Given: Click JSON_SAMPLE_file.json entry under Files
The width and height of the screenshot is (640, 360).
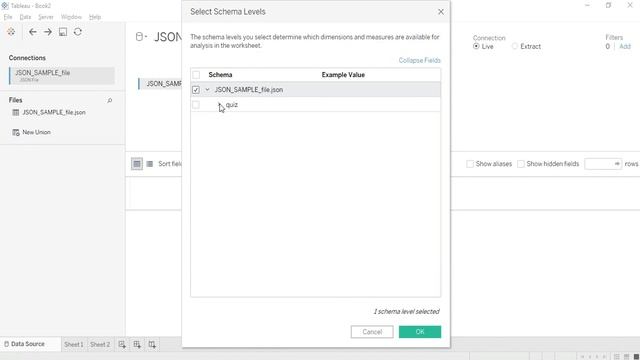Looking at the screenshot, I should [54, 112].
